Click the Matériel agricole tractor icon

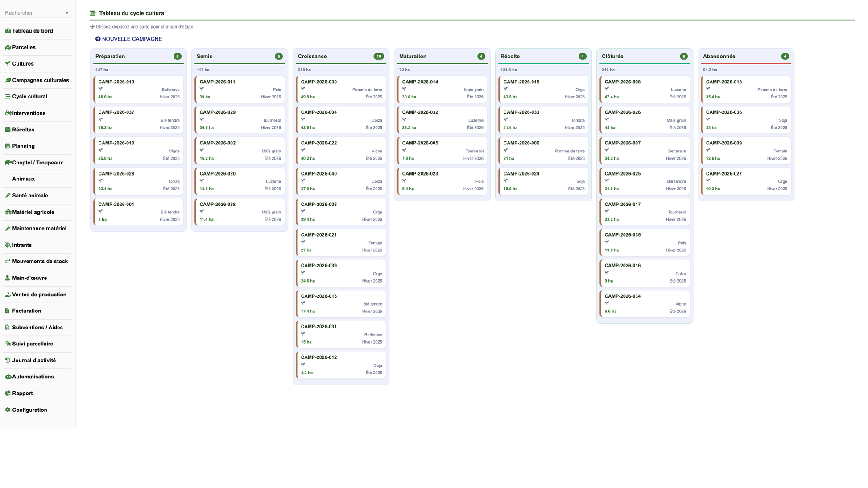(x=8, y=212)
